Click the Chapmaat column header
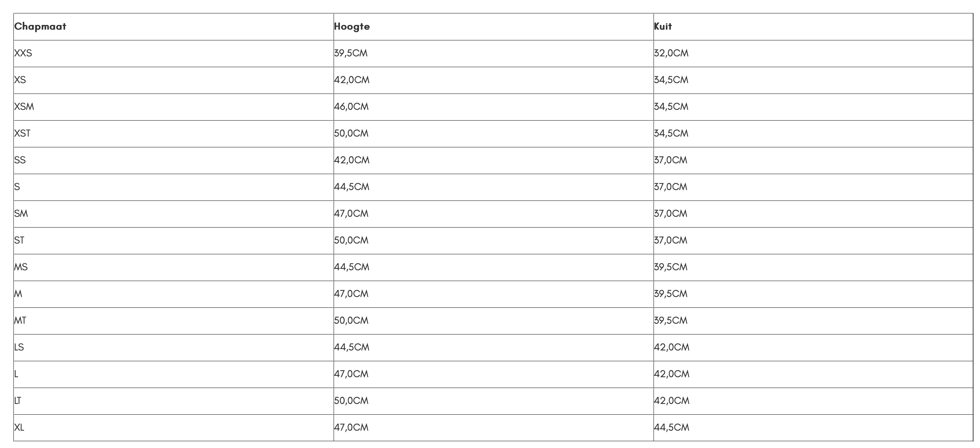The image size is (980, 448). click(x=40, y=27)
